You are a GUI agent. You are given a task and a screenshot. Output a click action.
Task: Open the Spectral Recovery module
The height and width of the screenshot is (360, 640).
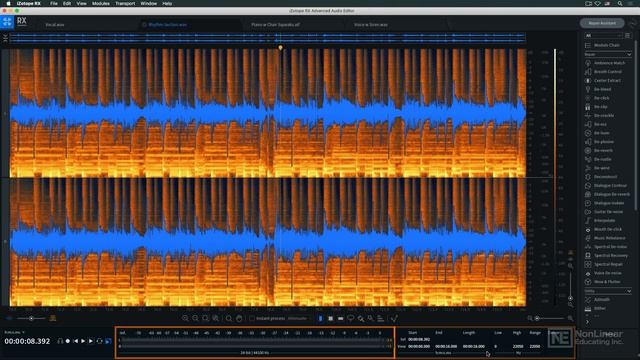(606, 256)
